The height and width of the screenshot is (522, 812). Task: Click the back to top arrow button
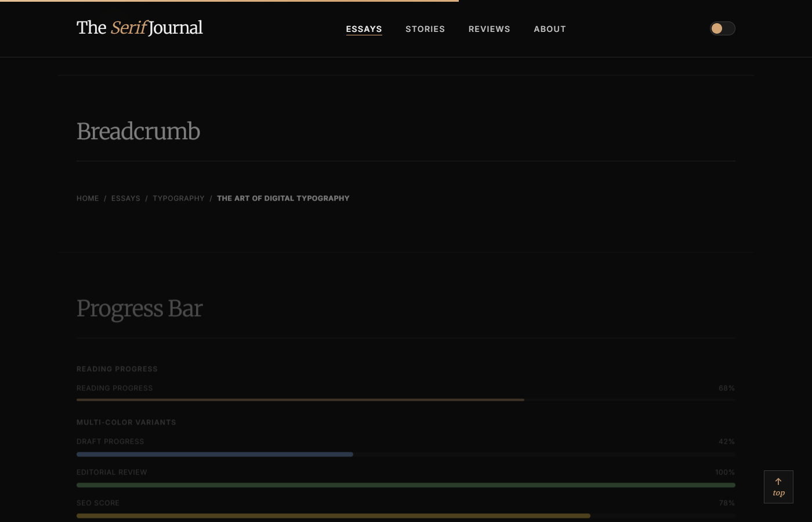coord(778,487)
